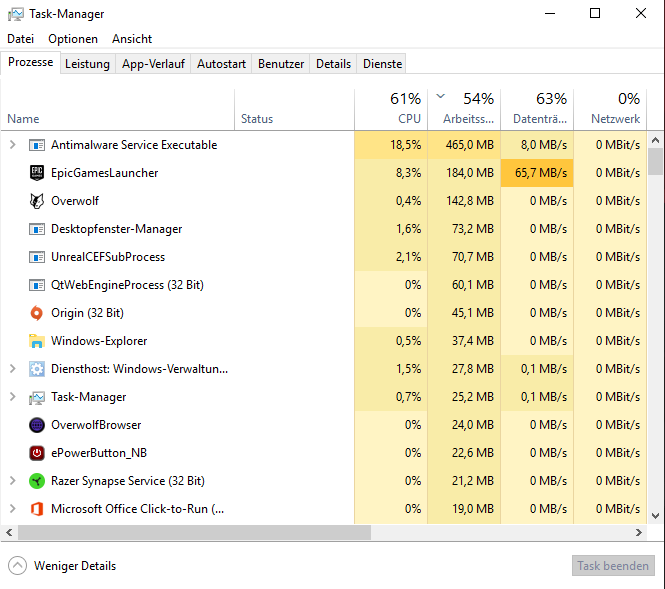The width and height of the screenshot is (665, 589).
Task: Click the EpicGamesLauncher icon
Action: coord(37,173)
